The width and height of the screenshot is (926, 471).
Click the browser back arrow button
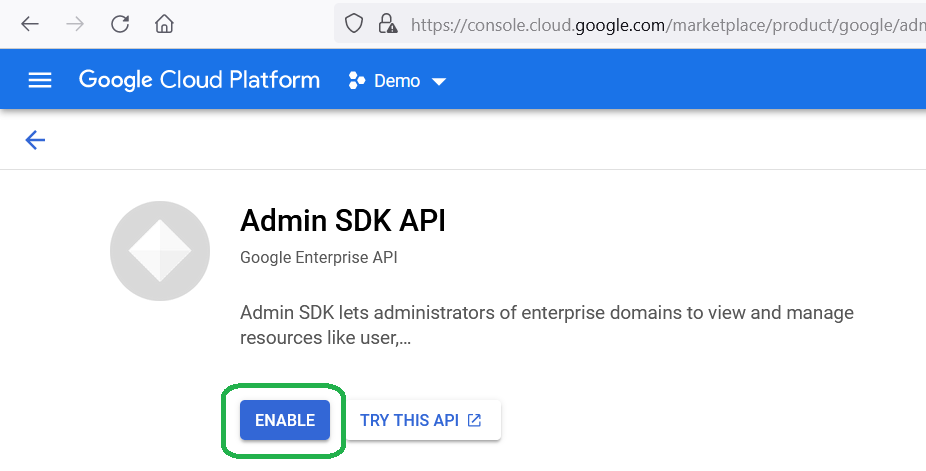pyautogui.click(x=30, y=23)
